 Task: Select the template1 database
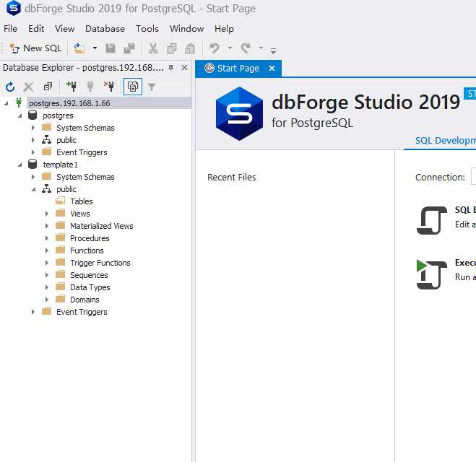(x=60, y=165)
